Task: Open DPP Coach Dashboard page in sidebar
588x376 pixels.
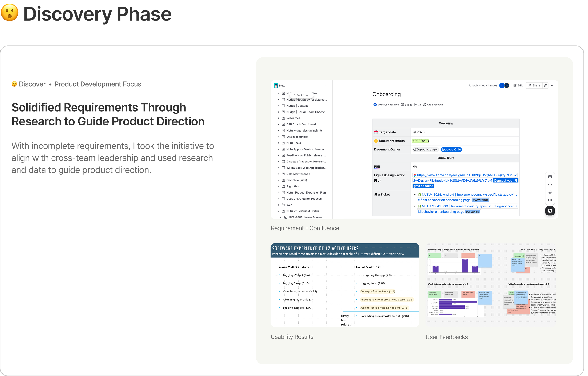Action: [x=301, y=125]
